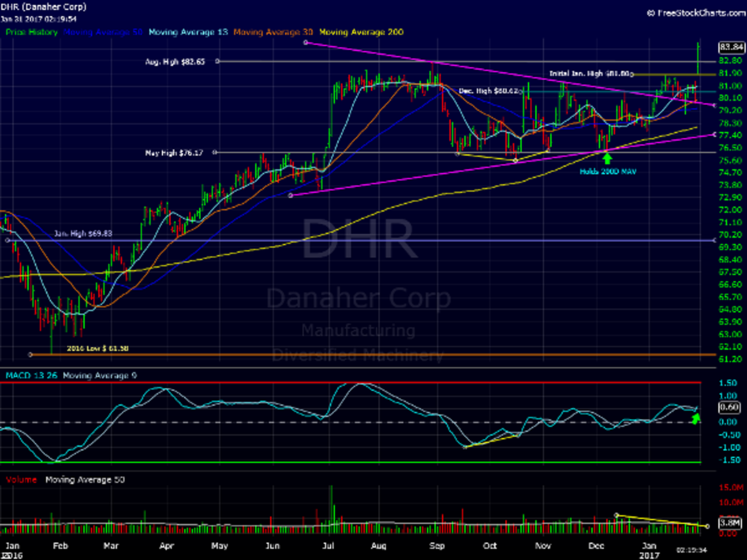The height and width of the screenshot is (560, 747).
Task: Select the red Volume panel label
Action: point(21,480)
